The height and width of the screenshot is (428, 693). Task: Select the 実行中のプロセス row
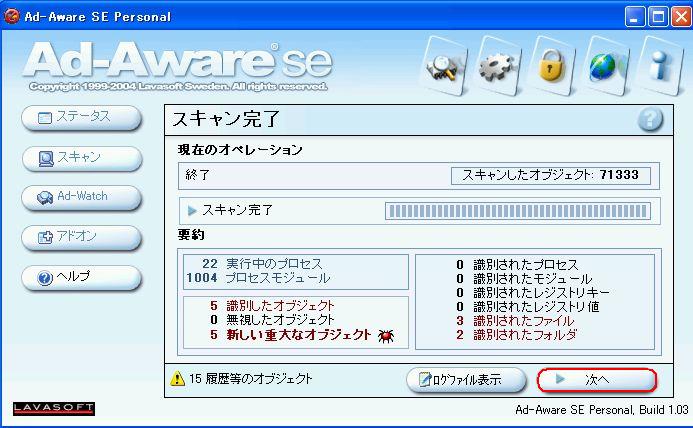tap(263, 264)
